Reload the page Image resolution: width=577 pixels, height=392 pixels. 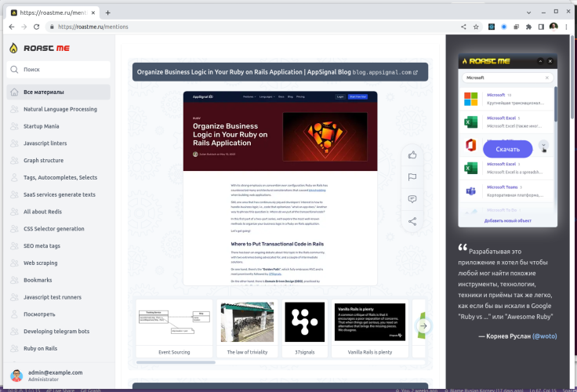[x=36, y=27]
